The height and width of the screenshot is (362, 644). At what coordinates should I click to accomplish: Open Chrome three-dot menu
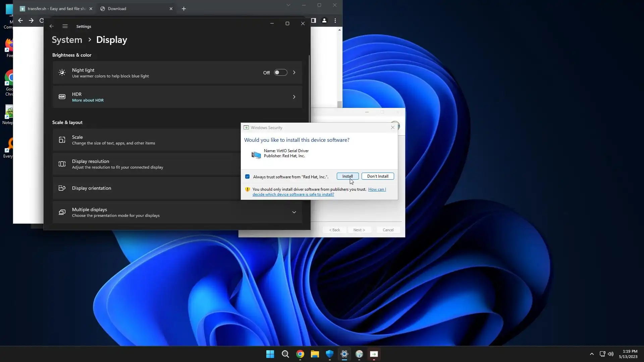335,21
